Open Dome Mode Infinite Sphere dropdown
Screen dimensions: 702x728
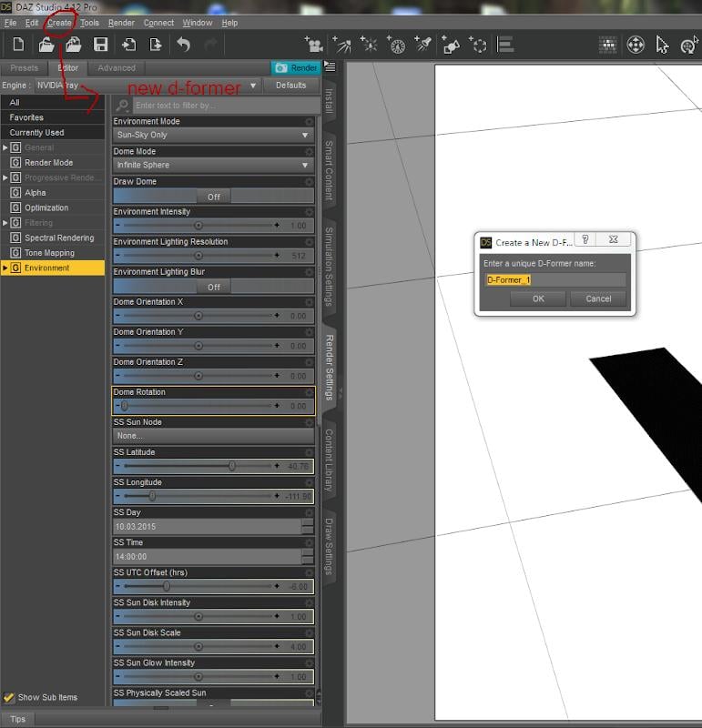pos(213,165)
